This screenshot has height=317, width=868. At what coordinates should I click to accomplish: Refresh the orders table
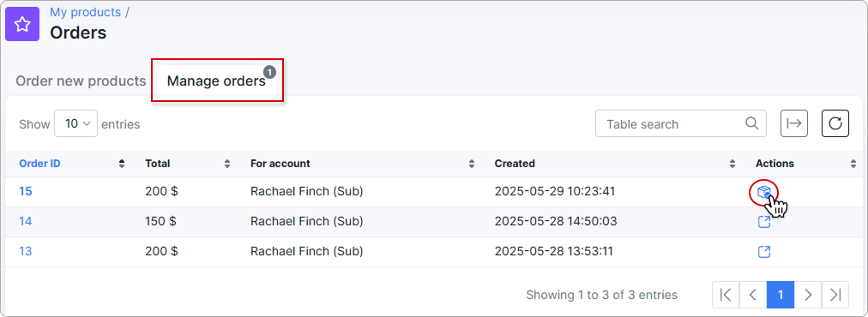(x=835, y=123)
